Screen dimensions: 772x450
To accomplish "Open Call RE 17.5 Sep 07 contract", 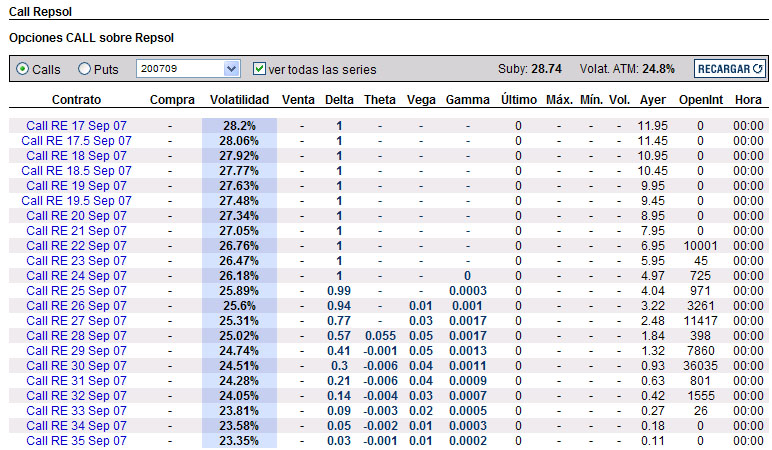I will pos(76,141).
